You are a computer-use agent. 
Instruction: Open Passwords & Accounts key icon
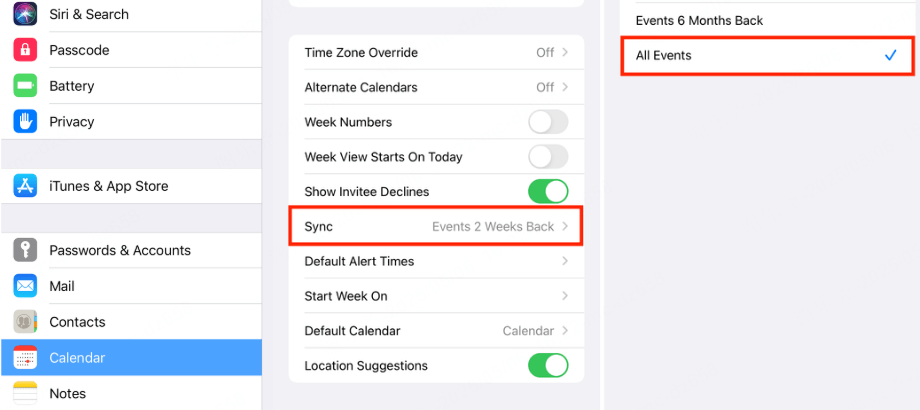pyautogui.click(x=25, y=250)
